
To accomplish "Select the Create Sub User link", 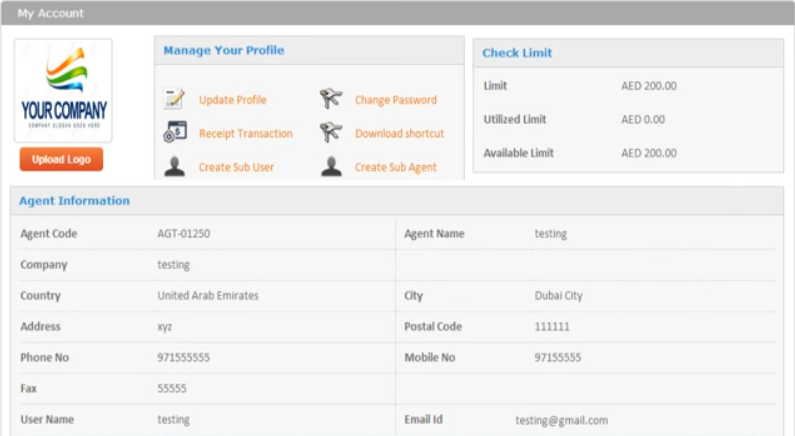I will coord(236,167).
